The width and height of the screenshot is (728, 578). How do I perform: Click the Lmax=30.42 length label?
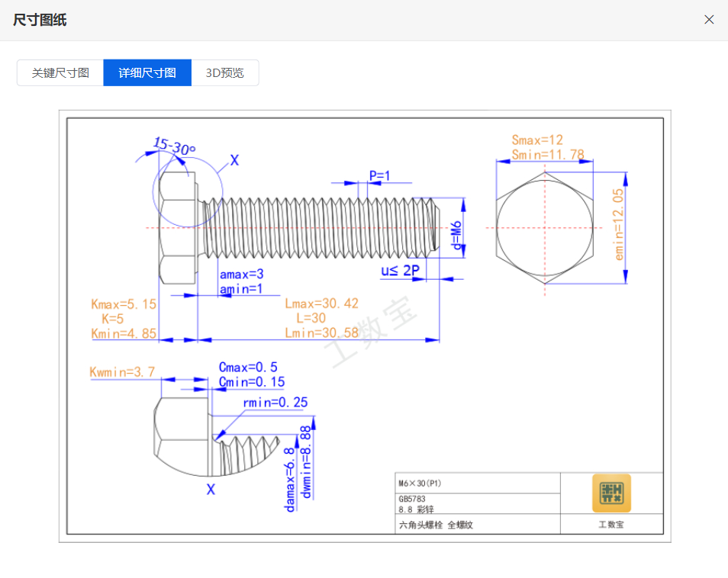tap(321, 303)
